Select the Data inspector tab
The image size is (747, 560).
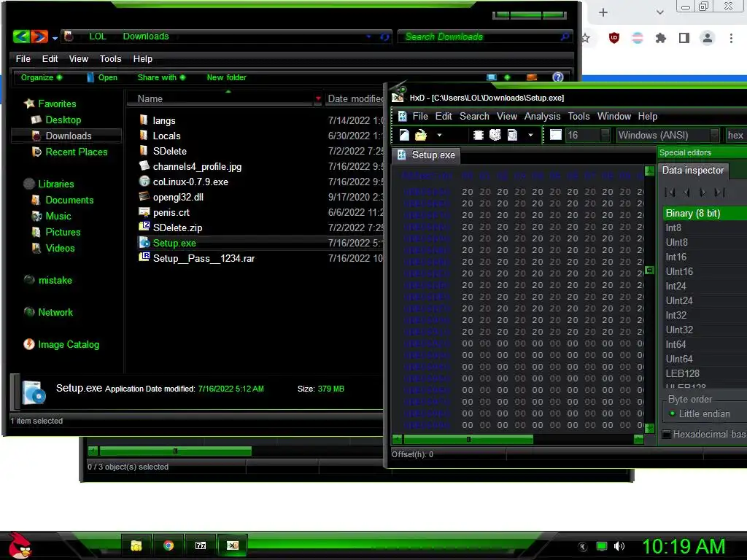(x=693, y=171)
